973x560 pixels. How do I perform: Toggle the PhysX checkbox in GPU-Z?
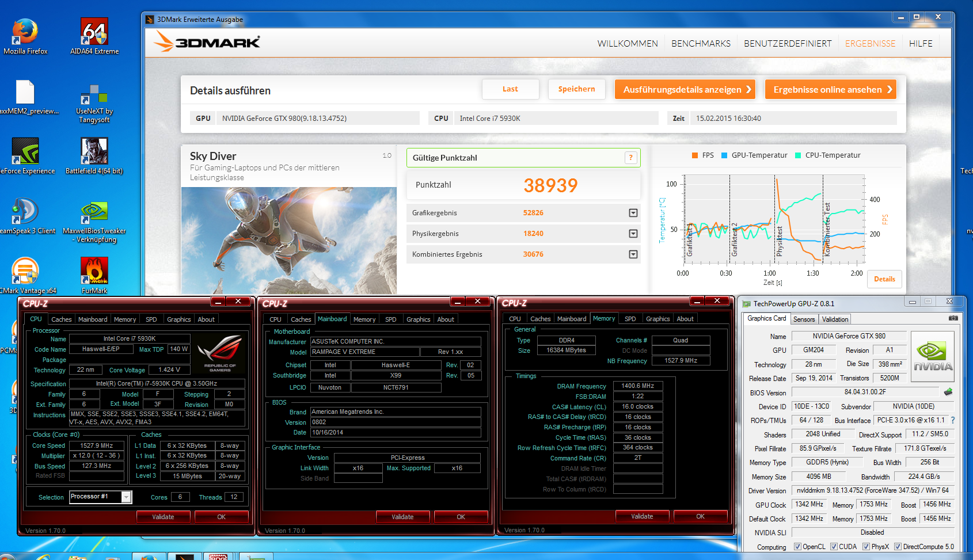click(866, 547)
